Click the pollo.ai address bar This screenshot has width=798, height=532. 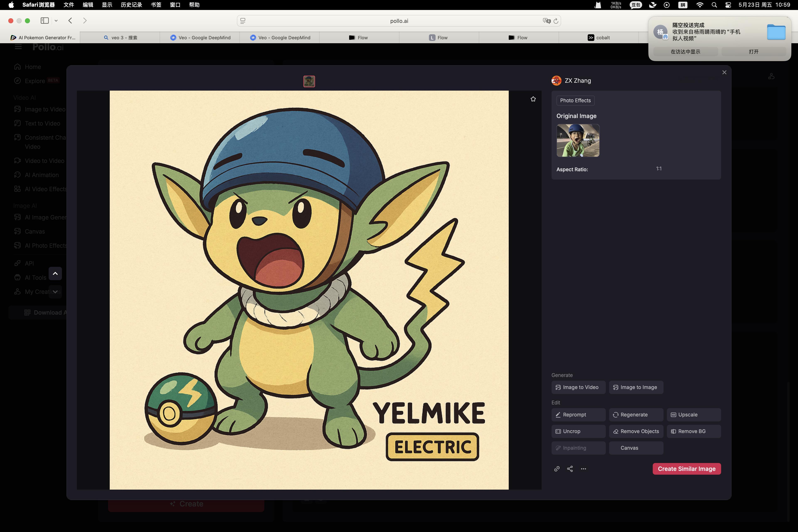pyautogui.click(x=399, y=21)
